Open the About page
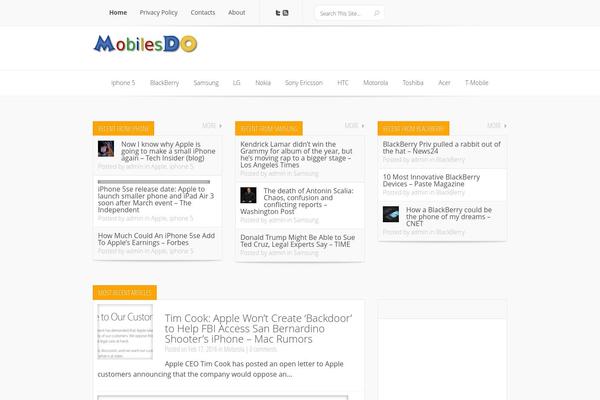 (237, 13)
